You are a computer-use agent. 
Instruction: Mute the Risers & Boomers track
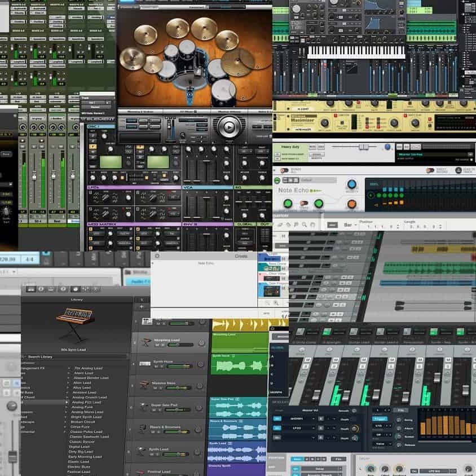click(x=153, y=432)
